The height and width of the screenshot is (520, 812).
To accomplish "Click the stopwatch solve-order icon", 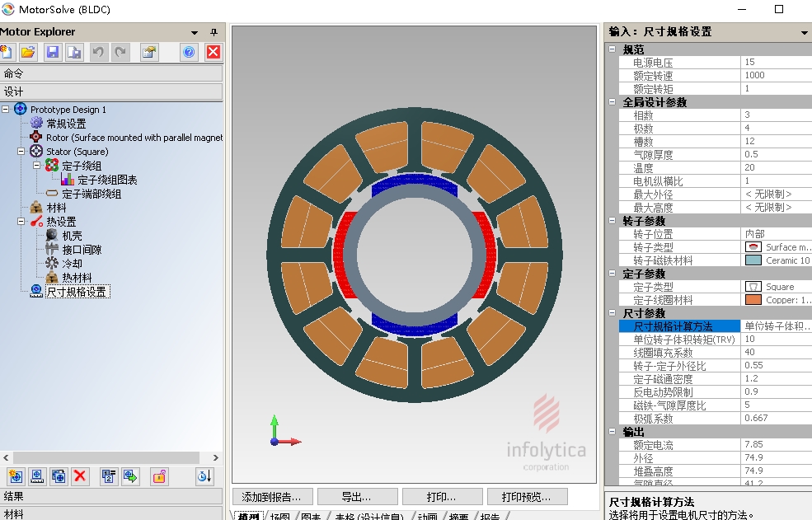I will click(x=204, y=476).
